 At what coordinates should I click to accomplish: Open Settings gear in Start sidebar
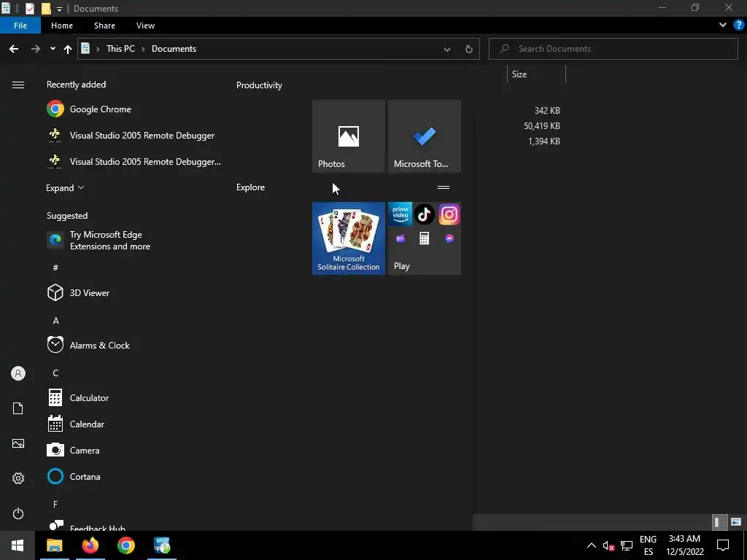(18, 478)
